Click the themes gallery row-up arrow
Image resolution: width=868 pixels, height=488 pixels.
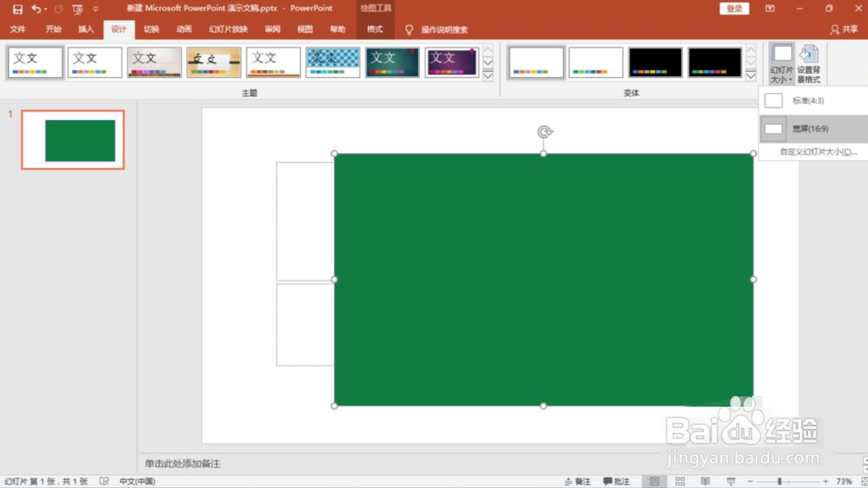[x=488, y=50]
